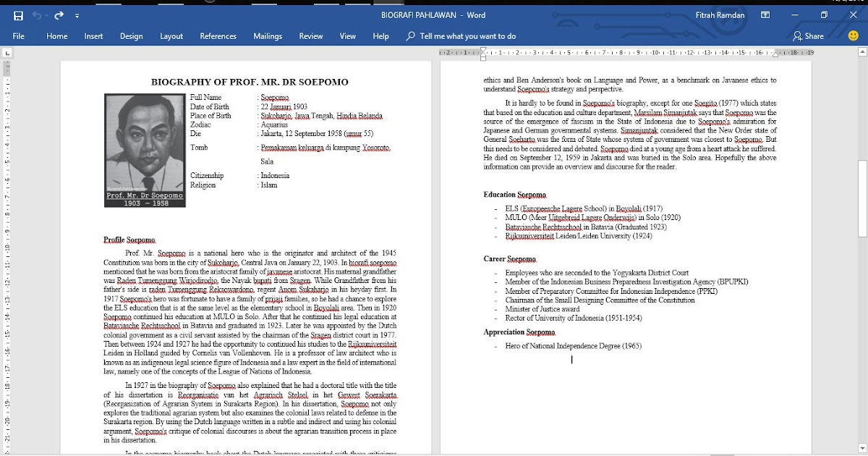The height and width of the screenshot is (456, 868).
Task: Click the Zodiac label
Action: pos(200,124)
